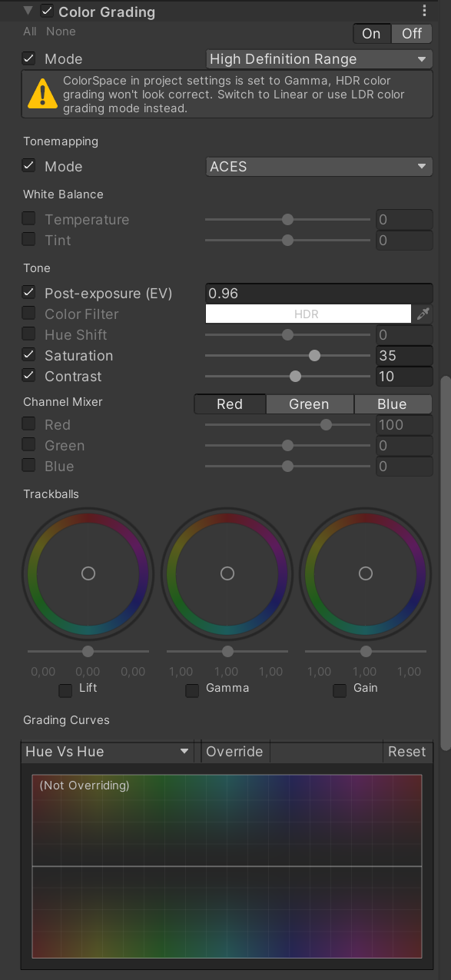The height and width of the screenshot is (980, 451).
Task: Click the Gain trackball color wheel center
Action: pyautogui.click(x=366, y=573)
